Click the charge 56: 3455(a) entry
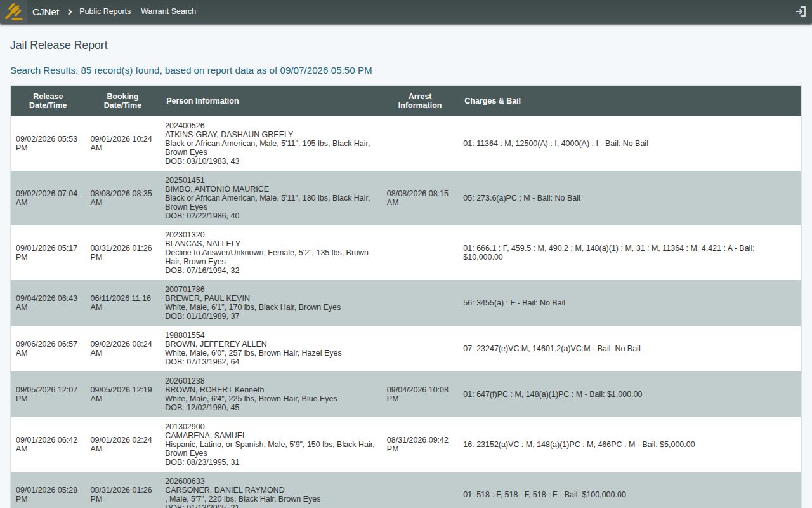 (514, 303)
